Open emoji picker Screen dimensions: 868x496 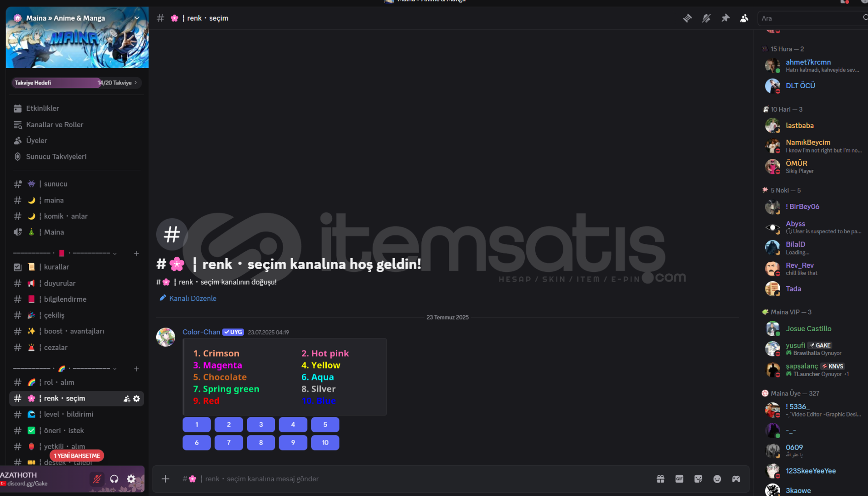[717, 479]
